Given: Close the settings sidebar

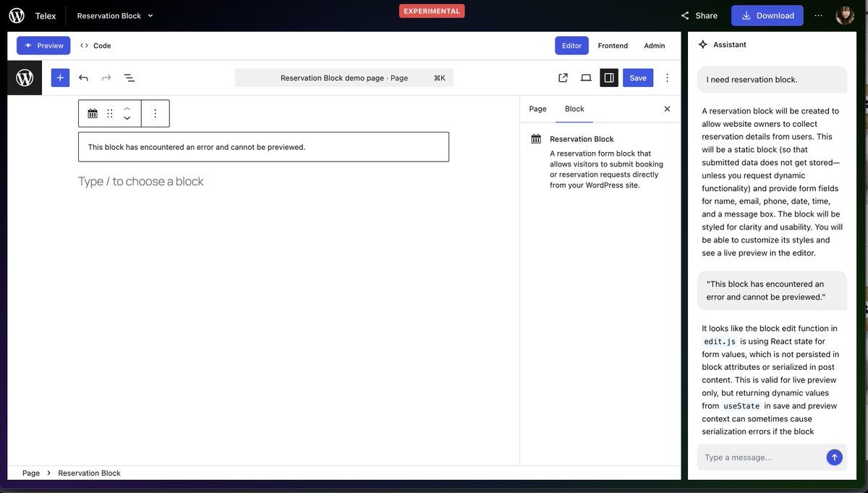Looking at the screenshot, I should pyautogui.click(x=667, y=109).
